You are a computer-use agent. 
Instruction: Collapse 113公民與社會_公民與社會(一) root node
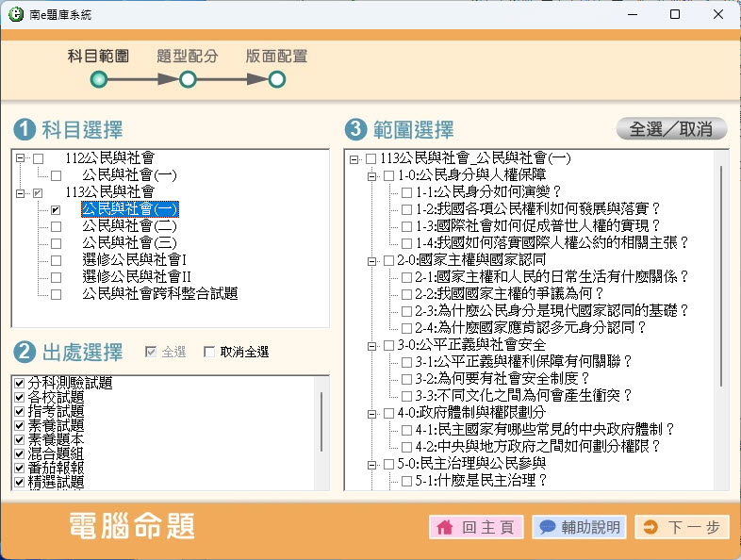coord(354,159)
